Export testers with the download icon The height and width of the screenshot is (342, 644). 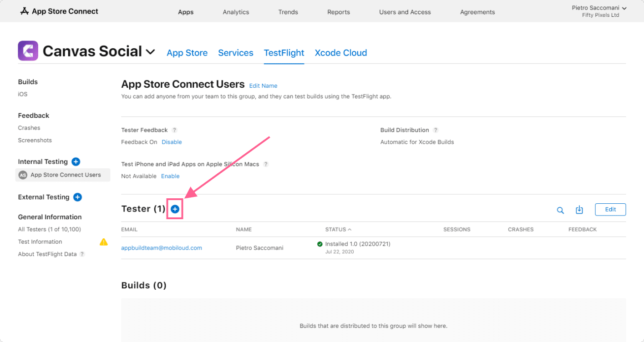(579, 210)
